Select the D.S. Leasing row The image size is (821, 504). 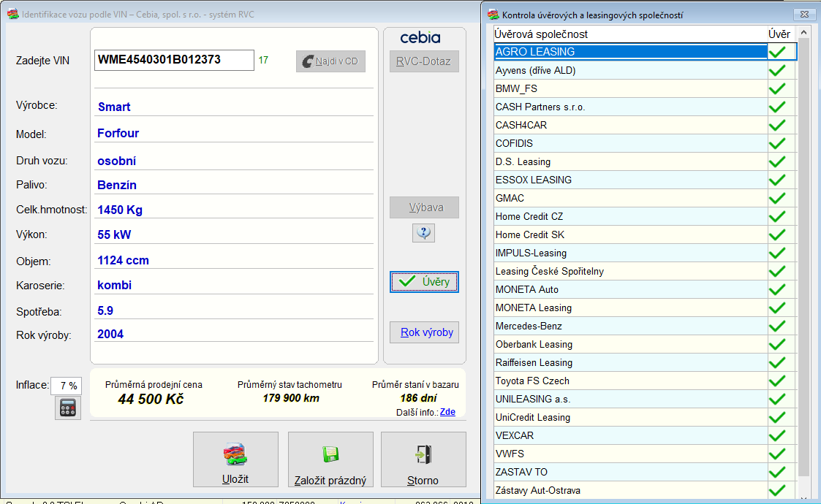[x=645, y=161]
